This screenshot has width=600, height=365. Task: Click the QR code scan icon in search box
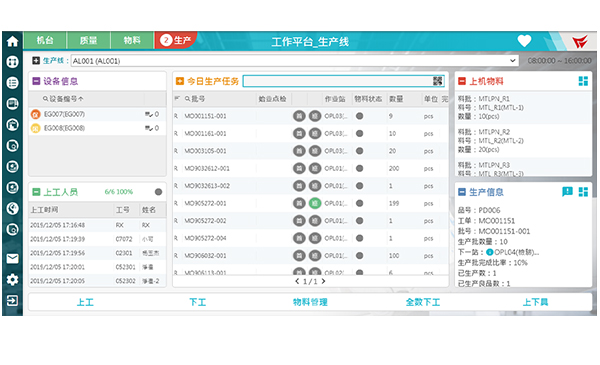(437, 81)
